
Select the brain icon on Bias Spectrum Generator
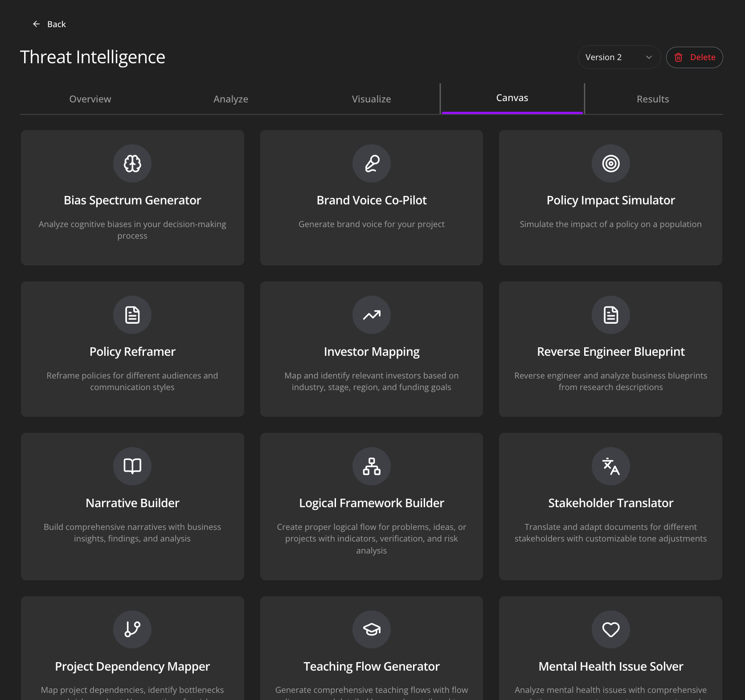(x=132, y=163)
